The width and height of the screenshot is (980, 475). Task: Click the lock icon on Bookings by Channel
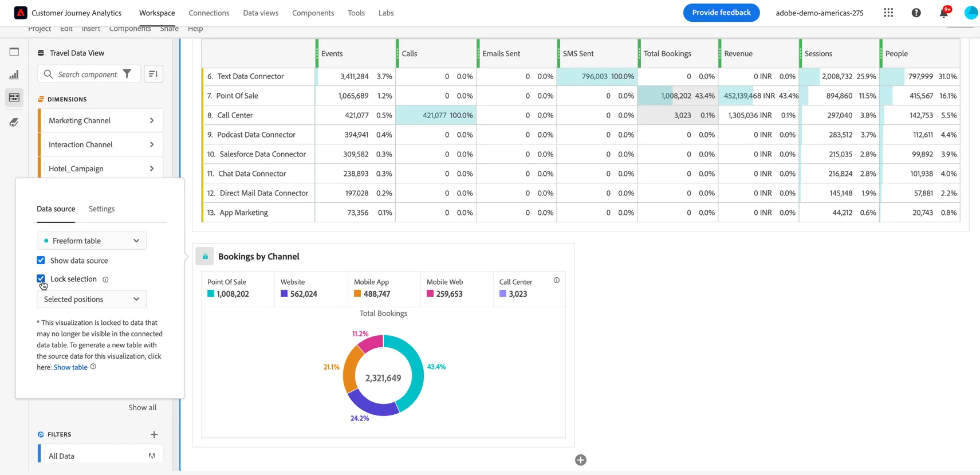[x=205, y=256]
